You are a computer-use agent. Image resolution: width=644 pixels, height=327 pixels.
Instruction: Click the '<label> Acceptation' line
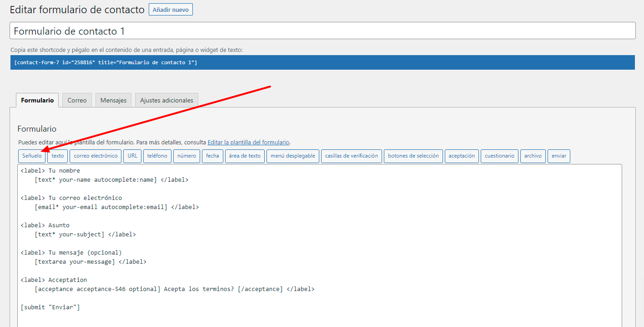pos(54,280)
